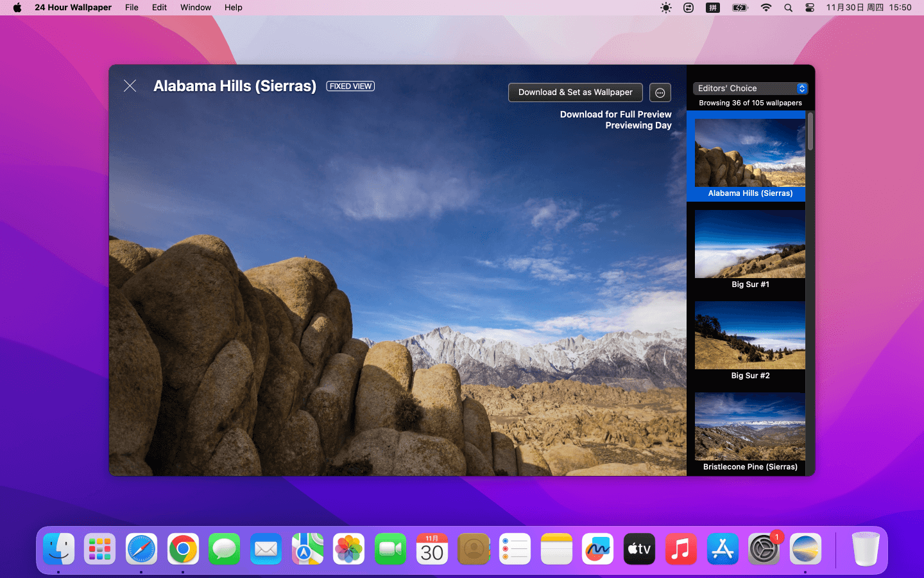
Task: Open FaceTime from the Dock
Action: tap(390, 549)
